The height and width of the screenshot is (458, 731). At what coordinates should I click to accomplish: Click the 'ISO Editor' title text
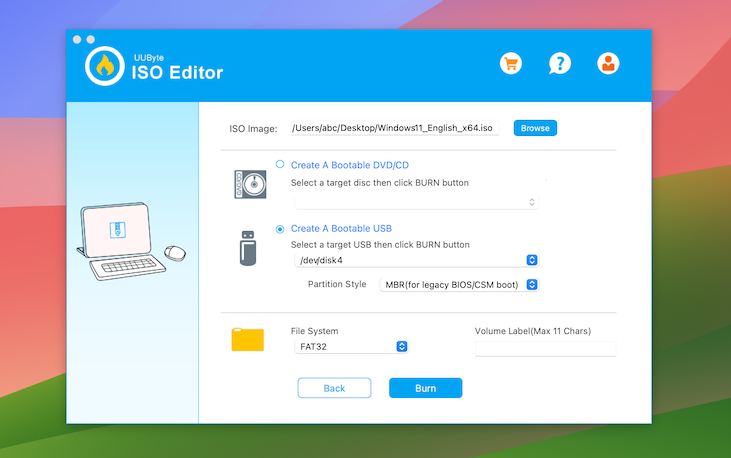coord(177,73)
